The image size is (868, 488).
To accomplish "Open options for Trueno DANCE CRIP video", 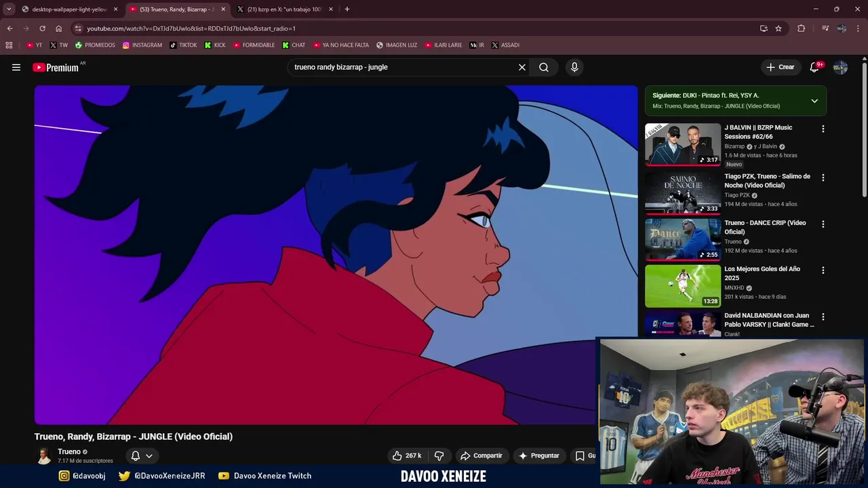I will (x=823, y=224).
